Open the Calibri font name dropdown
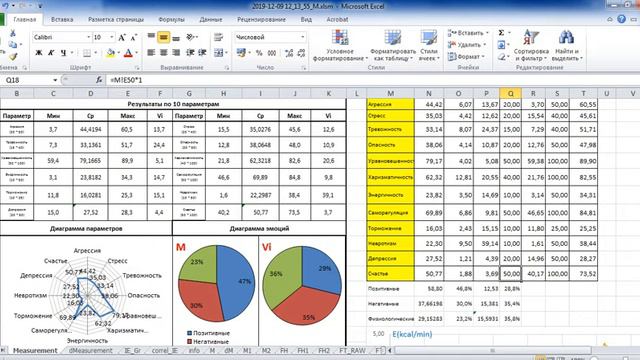Image resolution: width=640 pixels, height=360 pixels. pyautogui.click(x=89, y=37)
